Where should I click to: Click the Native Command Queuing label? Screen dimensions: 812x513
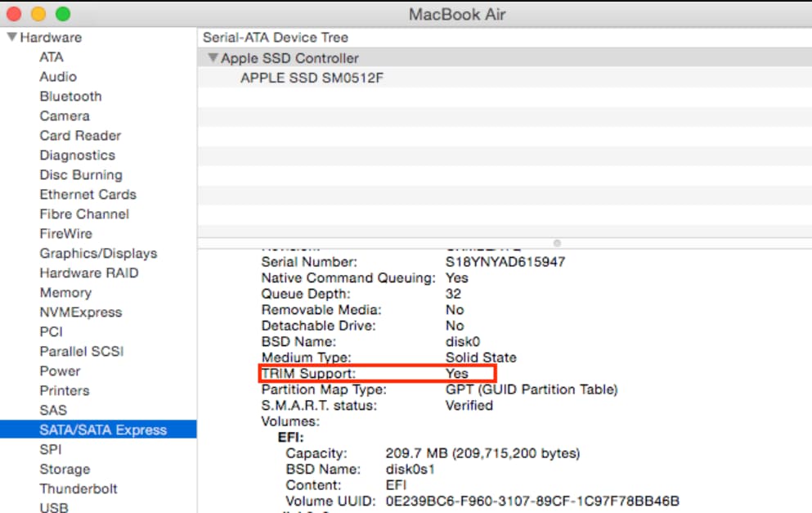coord(348,278)
